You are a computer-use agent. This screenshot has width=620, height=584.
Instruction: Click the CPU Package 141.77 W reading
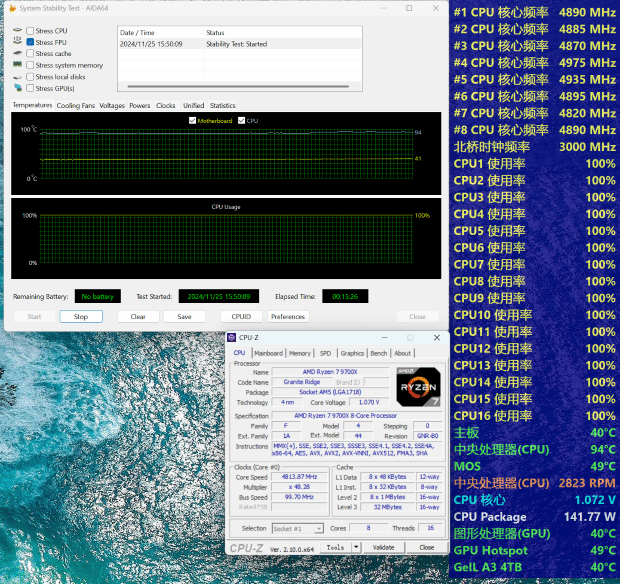[x=535, y=517]
